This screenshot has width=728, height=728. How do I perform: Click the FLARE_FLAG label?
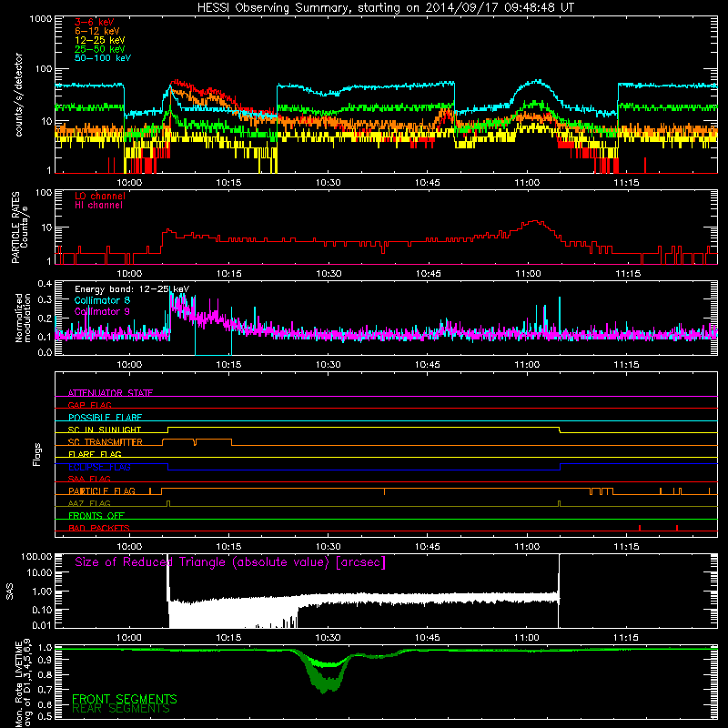coord(95,454)
